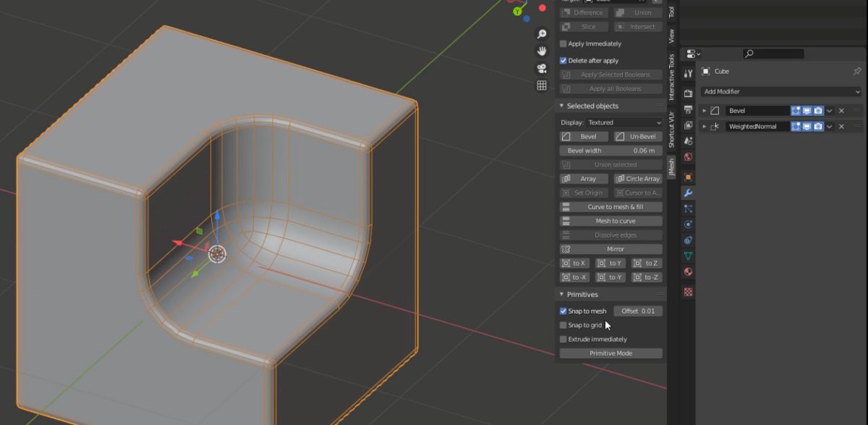Open the Texture properties checker icon
This screenshot has width=868, height=425.
pyautogui.click(x=689, y=292)
